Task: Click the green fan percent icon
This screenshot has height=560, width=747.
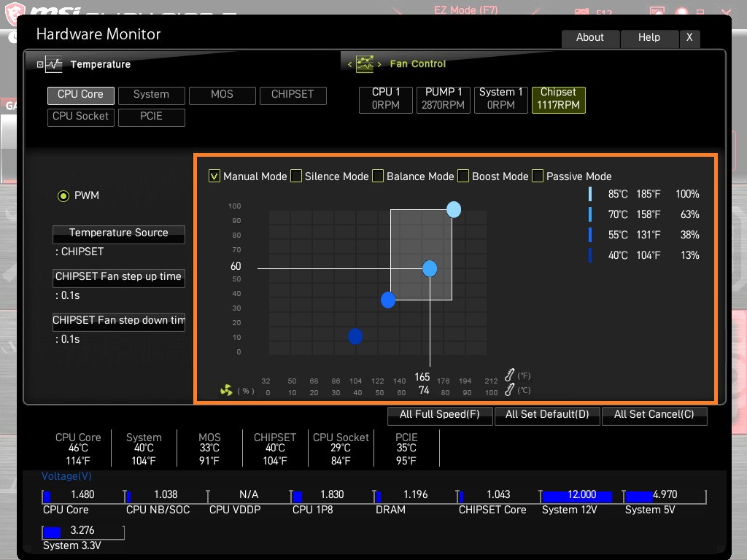Action: tap(226, 391)
